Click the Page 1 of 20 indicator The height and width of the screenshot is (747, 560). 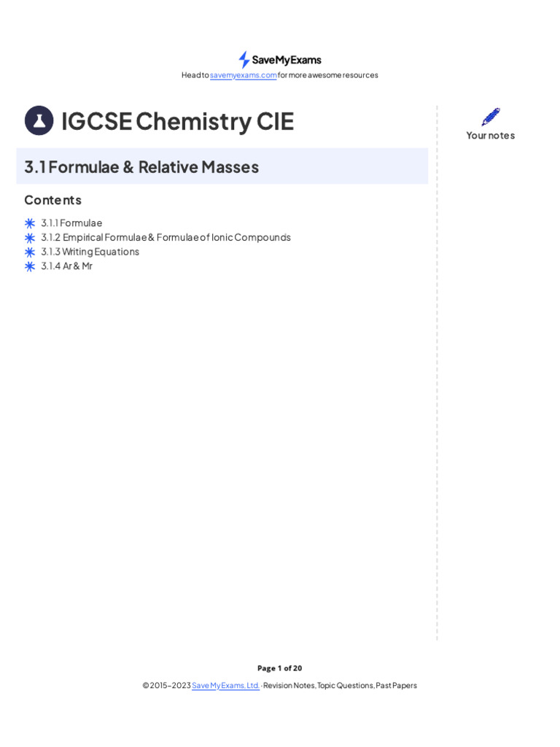pos(279,668)
